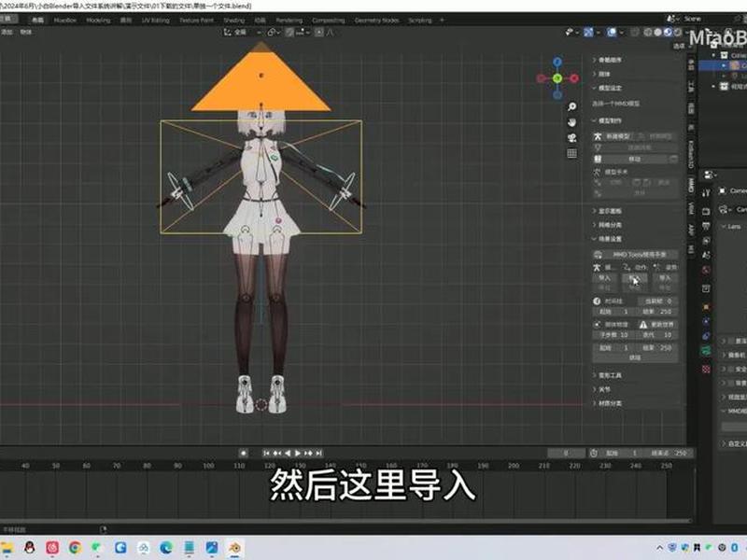747x560 pixels.
Task: Switch to the Scripting workspace tab
Action: click(419, 20)
